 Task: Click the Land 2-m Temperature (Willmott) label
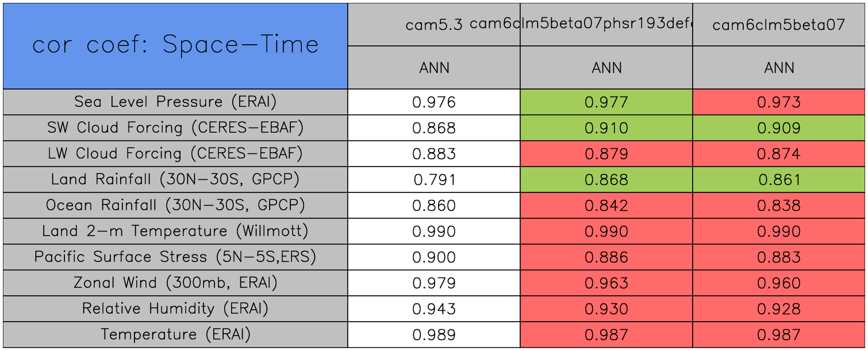[x=175, y=232]
